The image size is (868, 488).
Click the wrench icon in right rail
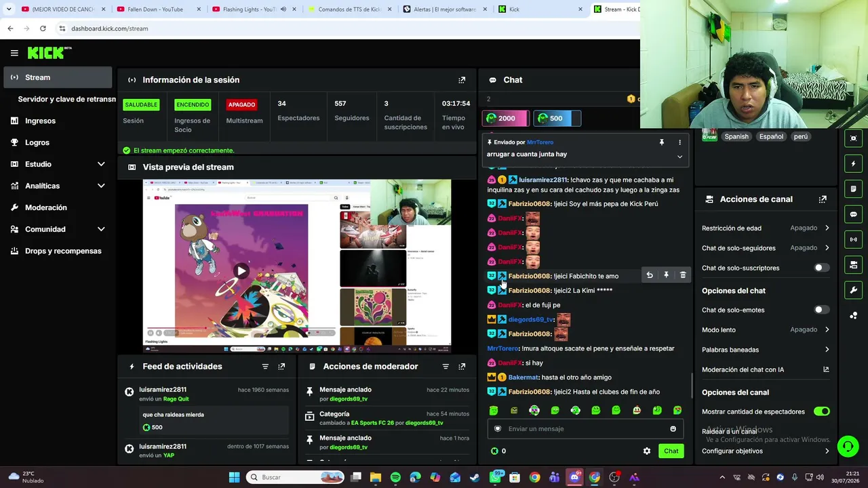[853, 290]
